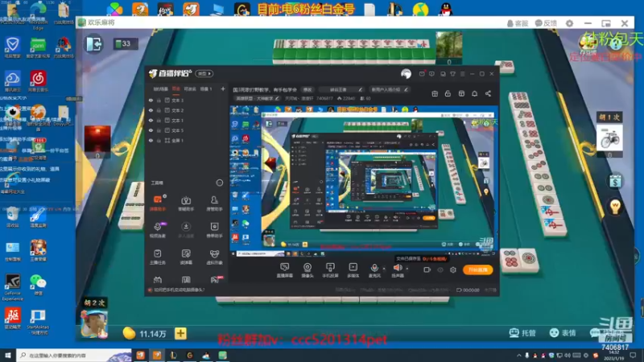This screenshot has width=644, height=362.
Task: Click the orange start streaming button
Action: coord(477,269)
